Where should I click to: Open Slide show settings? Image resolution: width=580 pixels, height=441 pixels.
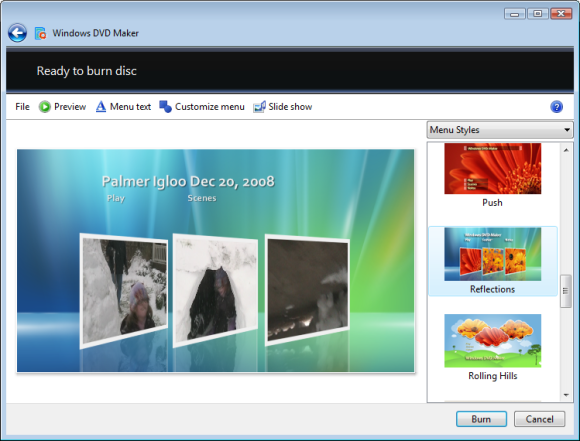290,107
